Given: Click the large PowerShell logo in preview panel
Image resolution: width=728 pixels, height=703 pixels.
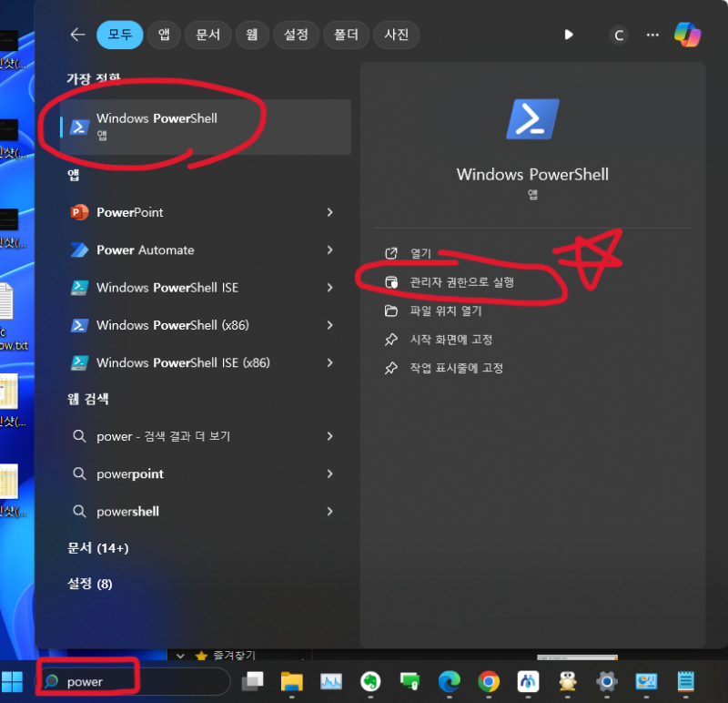Looking at the screenshot, I should [x=532, y=118].
